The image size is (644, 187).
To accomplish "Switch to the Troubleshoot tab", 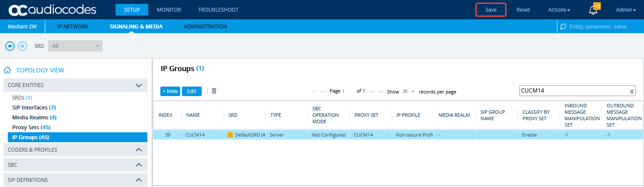I will (x=219, y=10).
